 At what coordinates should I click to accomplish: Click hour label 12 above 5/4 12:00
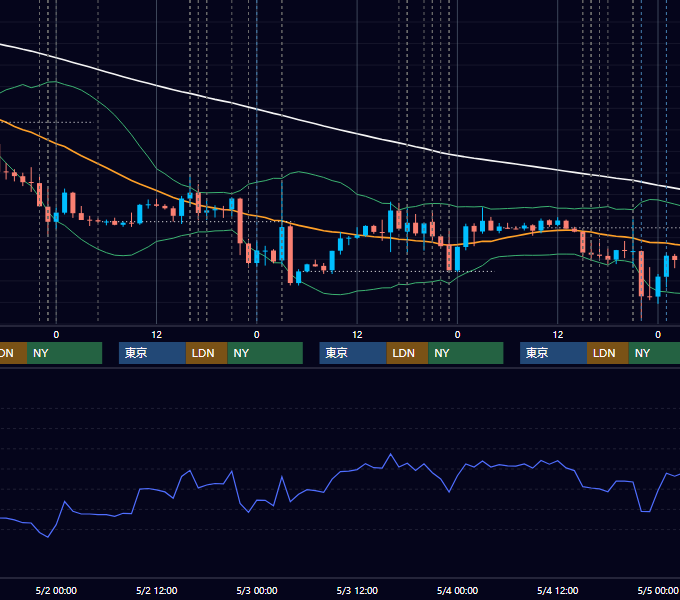(x=558, y=335)
